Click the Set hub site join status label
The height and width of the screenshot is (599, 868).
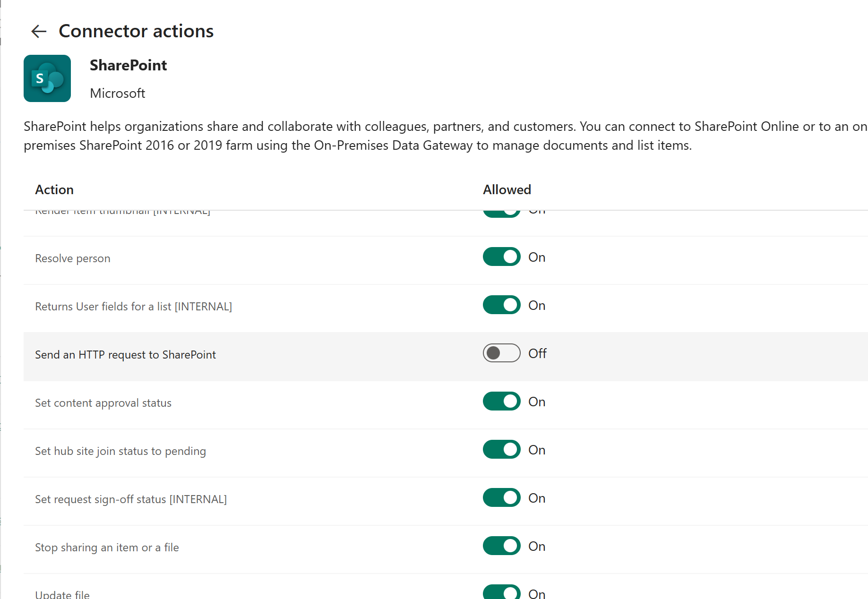tap(120, 451)
